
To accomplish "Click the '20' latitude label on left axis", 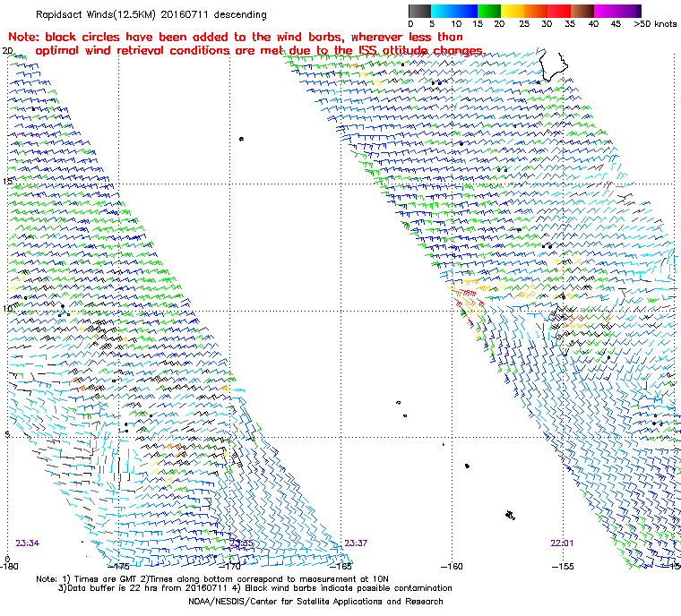I will [7, 51].
